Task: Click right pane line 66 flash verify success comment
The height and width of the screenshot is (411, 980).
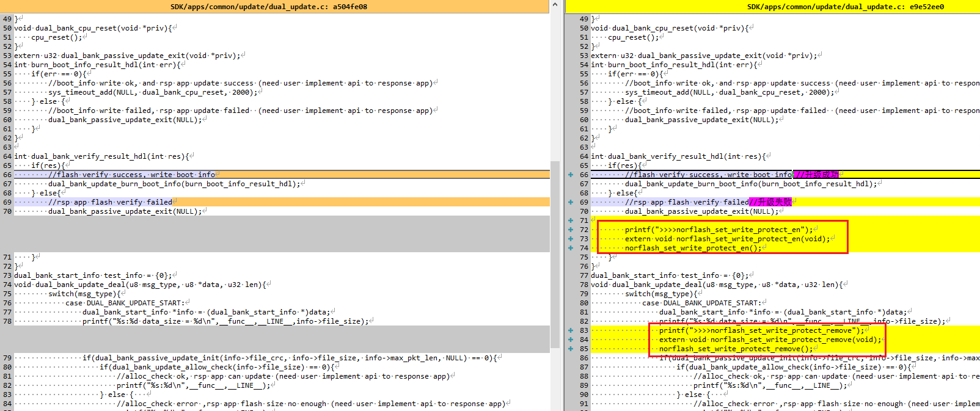Action: 708,175
